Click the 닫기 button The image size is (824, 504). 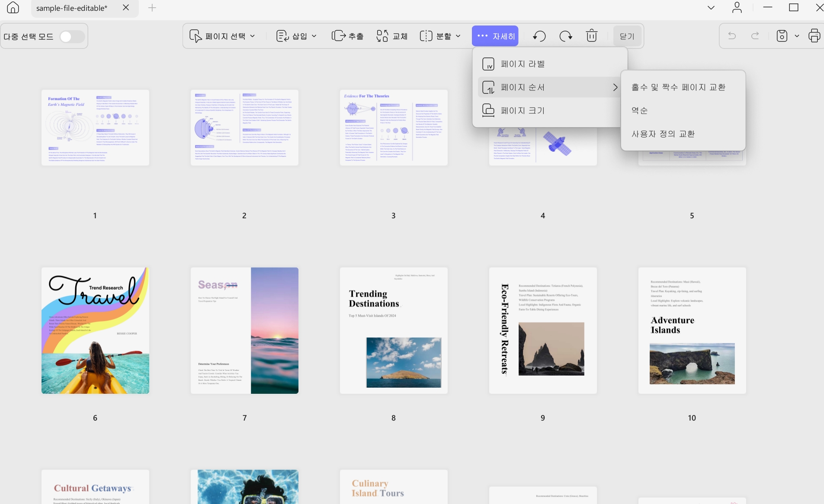[627, 36]
